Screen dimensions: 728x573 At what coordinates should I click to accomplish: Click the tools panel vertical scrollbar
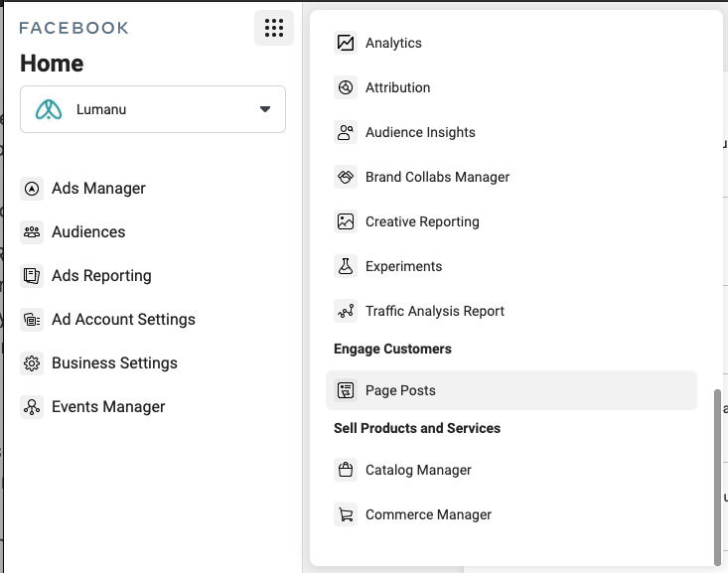(717, 477)
